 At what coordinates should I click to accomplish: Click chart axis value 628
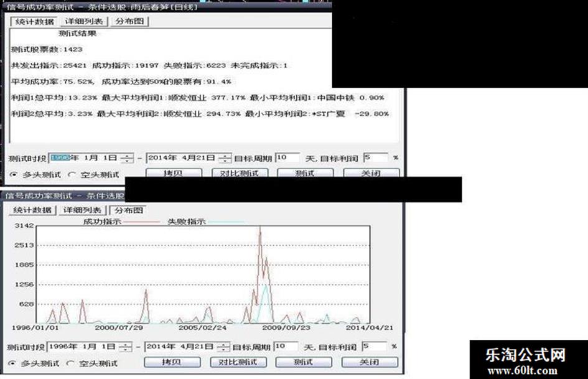point(27,304)
